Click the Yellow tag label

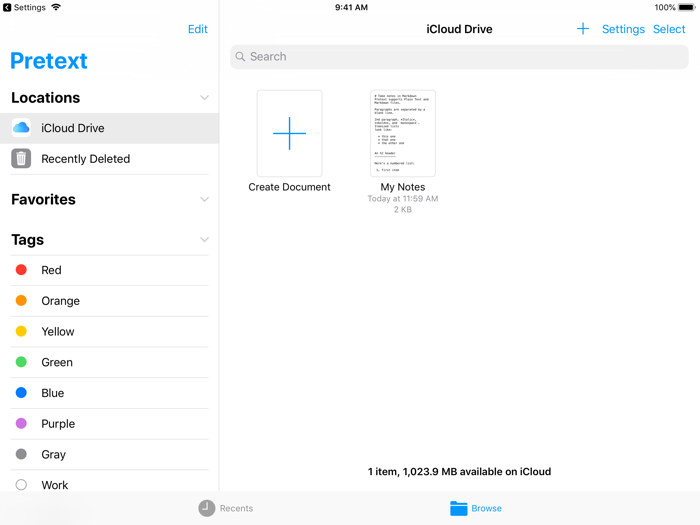58,332
